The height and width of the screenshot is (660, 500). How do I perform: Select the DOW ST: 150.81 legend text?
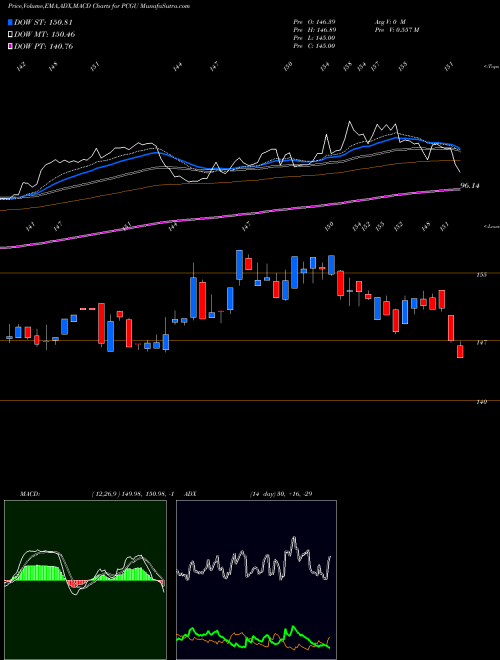[44, 22]
